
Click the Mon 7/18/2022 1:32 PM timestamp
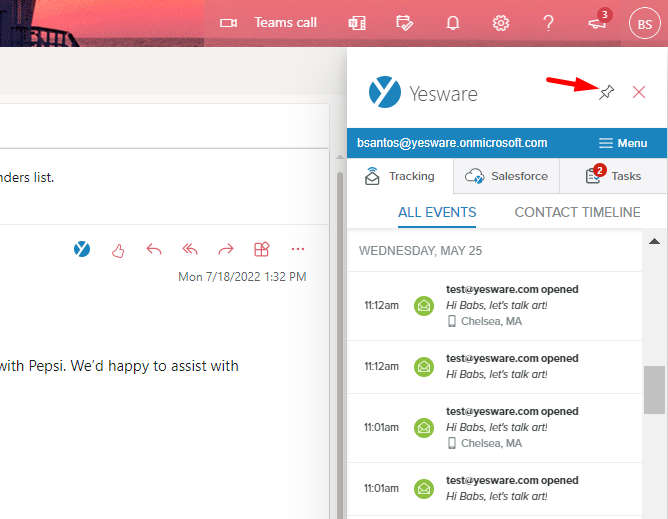tap(242, 277)
